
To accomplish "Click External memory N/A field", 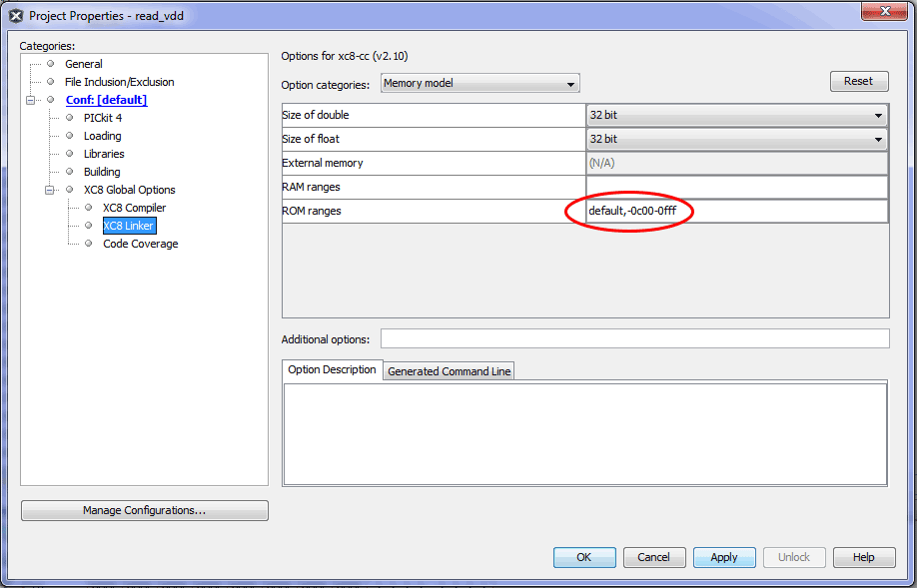I will 737,163.
